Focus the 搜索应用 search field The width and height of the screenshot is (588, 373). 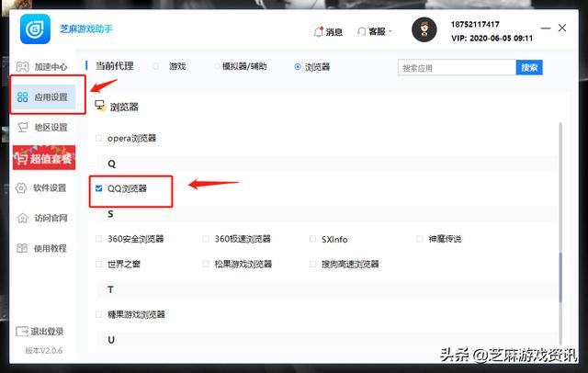(x=457, y=68)
